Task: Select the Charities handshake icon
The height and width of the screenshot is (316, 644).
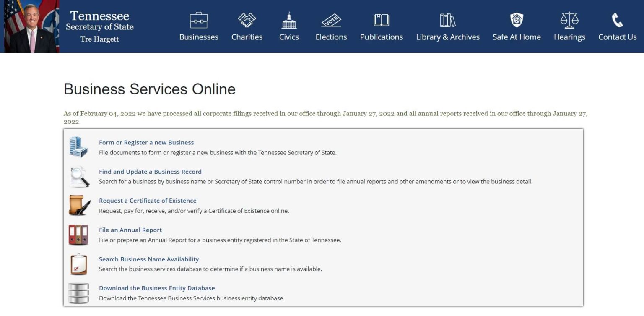Action: 247,19
